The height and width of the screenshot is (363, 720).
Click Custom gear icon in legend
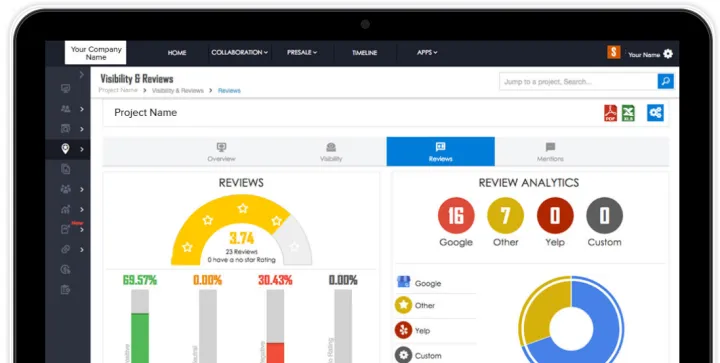(x=403, y=355)
